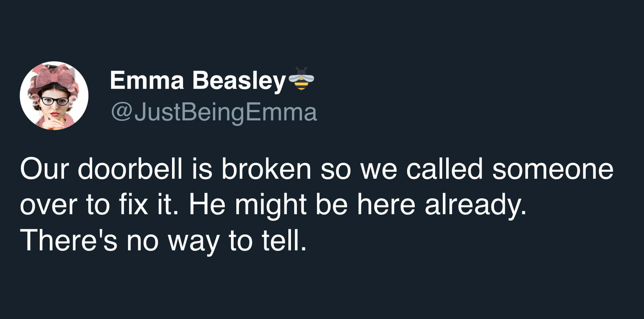Visit the @JustBeingEmma handle

click(x=214, y=112)
